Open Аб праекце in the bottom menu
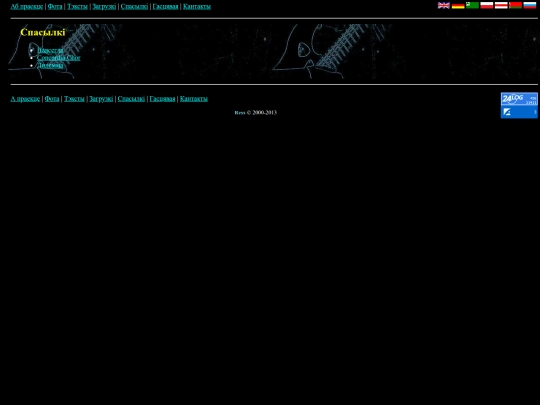 pyautogui.click(x=25, y=99)
